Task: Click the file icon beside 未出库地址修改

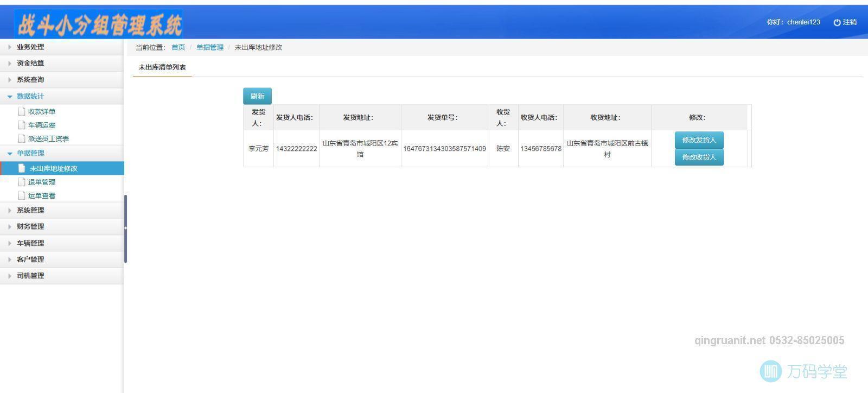Action: point(22,168)
